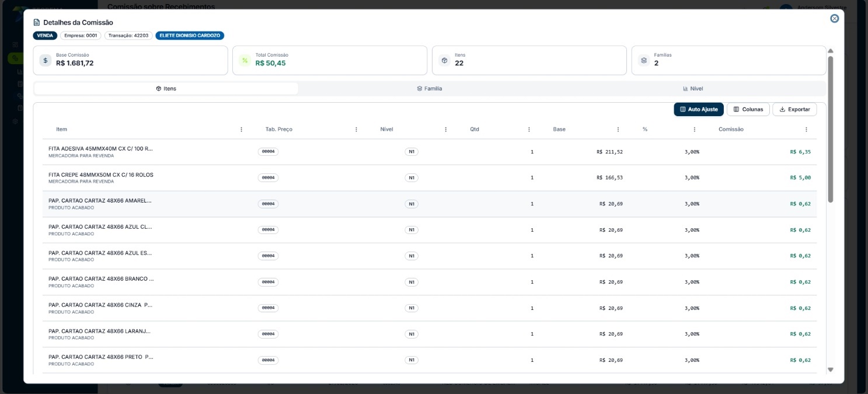Click the document icon next to Detalhes da Comissão
The height and width of the screenshot is (394, 868).
[x=37, y=22]
